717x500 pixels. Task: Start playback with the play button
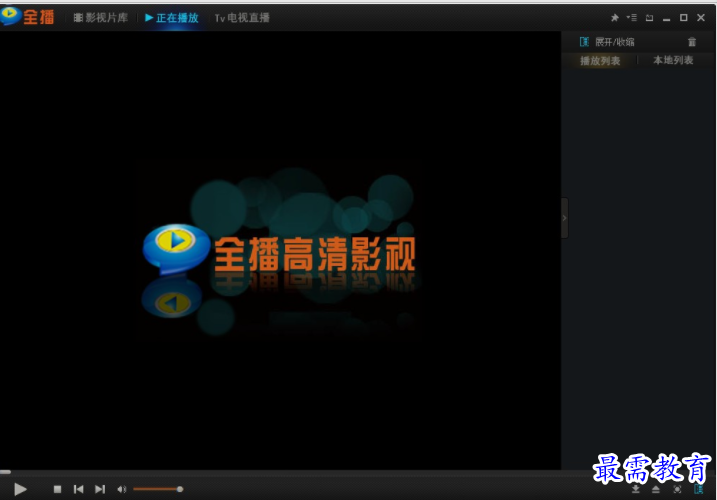(20, 489)
